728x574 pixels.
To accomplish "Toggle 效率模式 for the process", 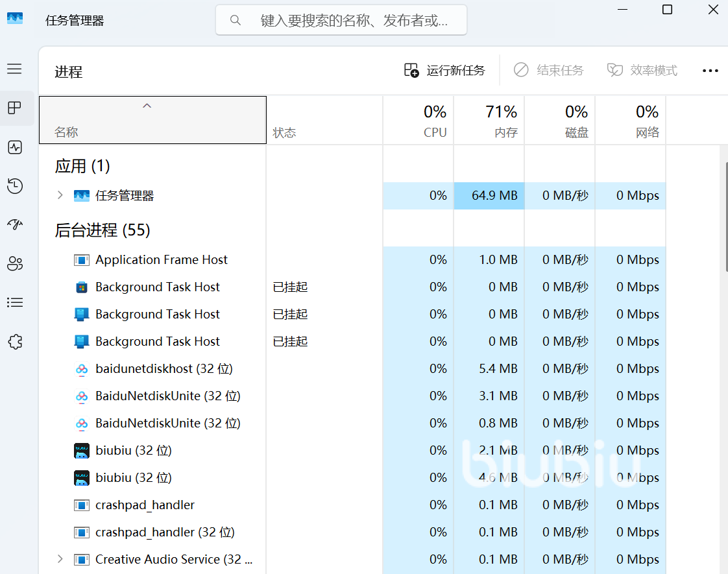I will pyautogui.click(x=642, y=70).
